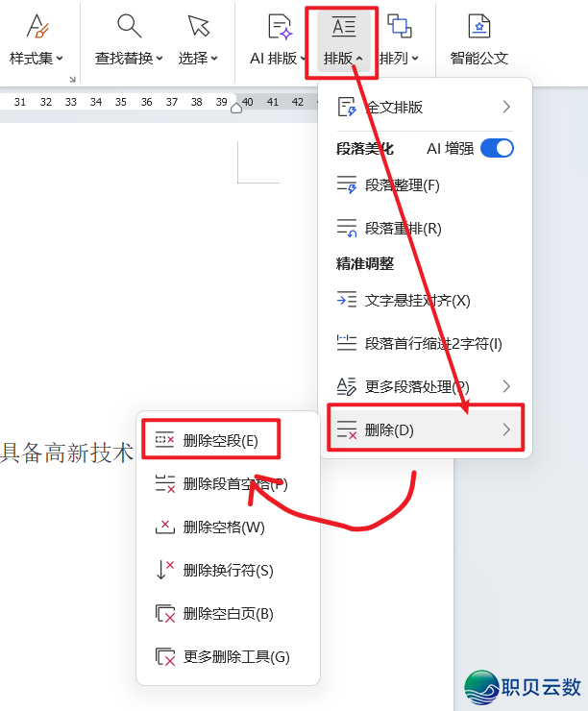Expand the 选择 dropdown arrow
The width and height of the screenshot is (588, 711).
click(x=214, y=59)
